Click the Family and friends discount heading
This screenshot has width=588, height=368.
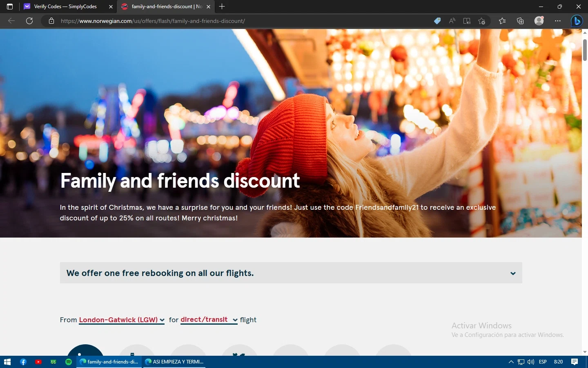click(x=180, y=181)
